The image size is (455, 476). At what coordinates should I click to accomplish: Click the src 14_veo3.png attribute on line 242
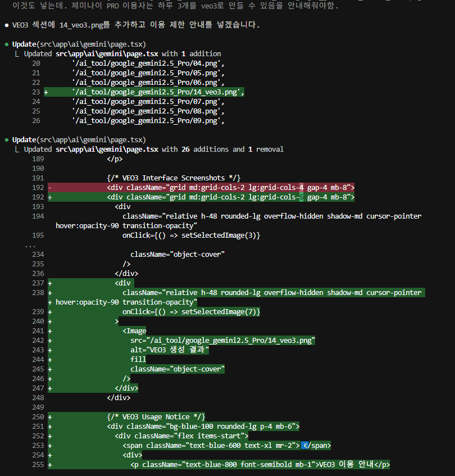[x=222, y=341]
